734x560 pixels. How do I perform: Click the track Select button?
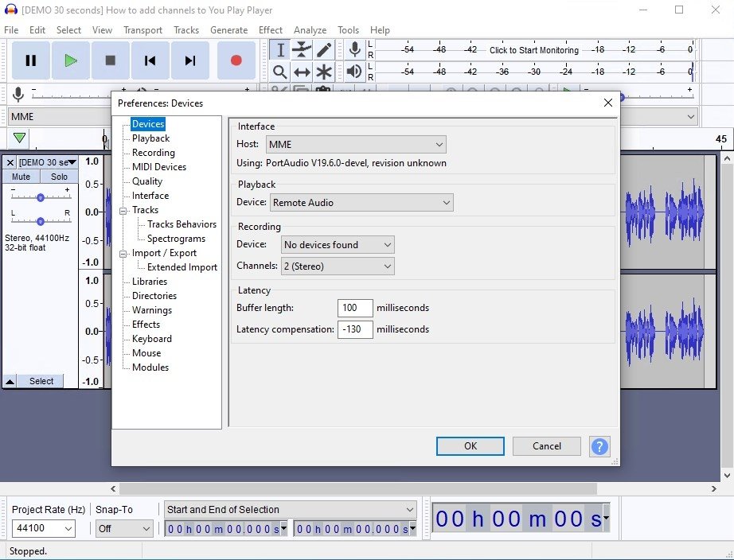click(x=41, y=381)
